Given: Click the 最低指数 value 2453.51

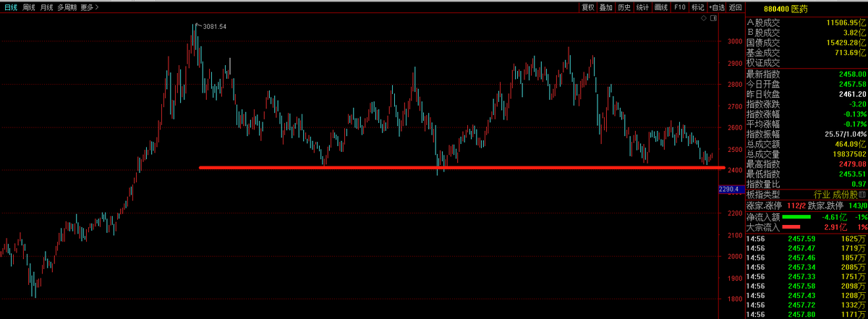Looking at the screenshot, I should click(852, 174).
